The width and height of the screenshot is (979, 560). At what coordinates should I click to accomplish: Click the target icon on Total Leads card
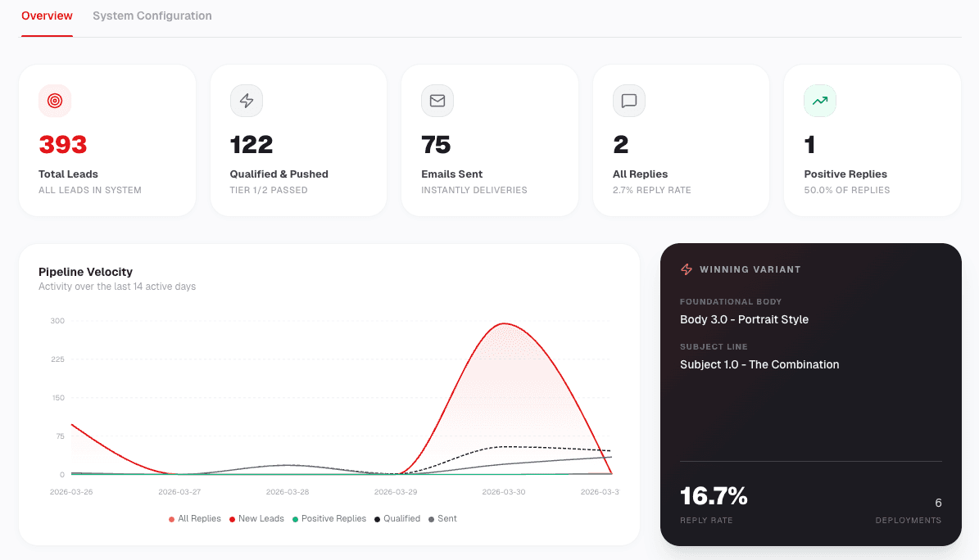click(54, 101)
